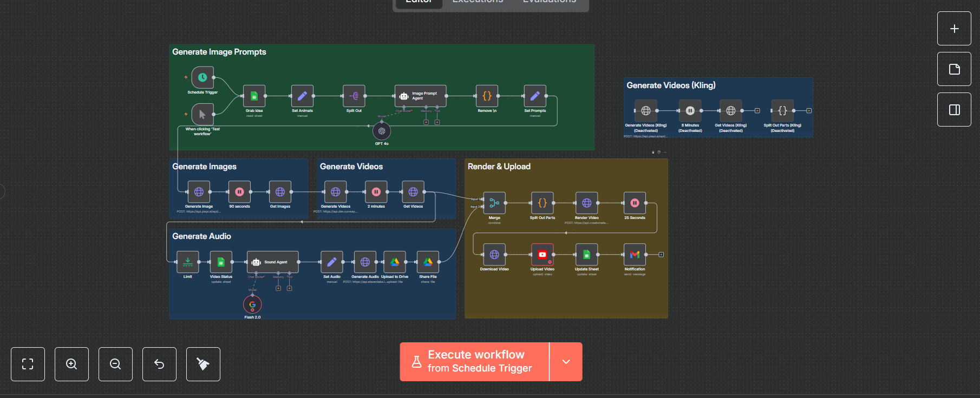Select the 2 minutes wait node

(376, 191)
